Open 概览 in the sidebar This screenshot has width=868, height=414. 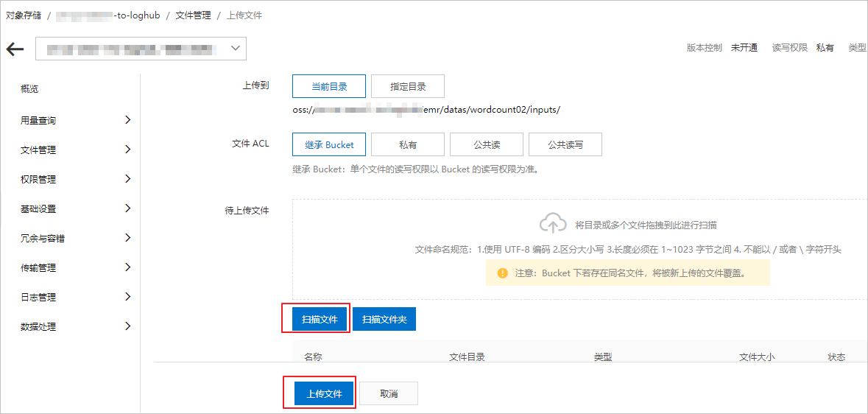point(29,88)
